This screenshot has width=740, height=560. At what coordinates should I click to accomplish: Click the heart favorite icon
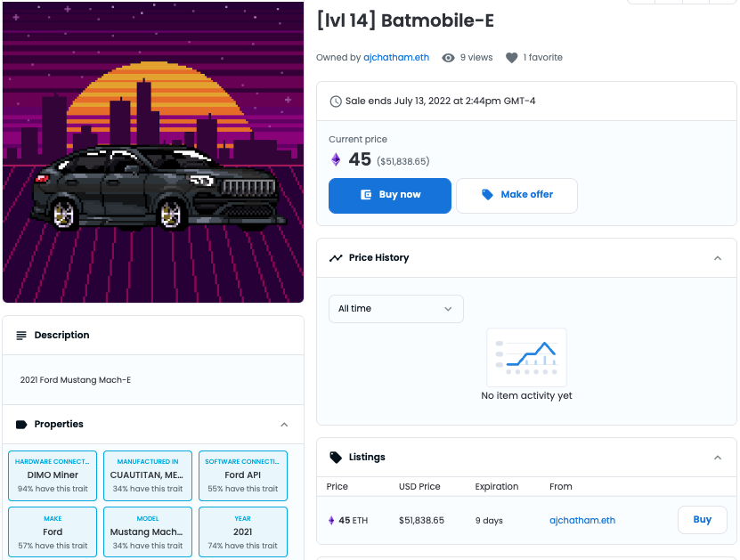pos(511,58)
